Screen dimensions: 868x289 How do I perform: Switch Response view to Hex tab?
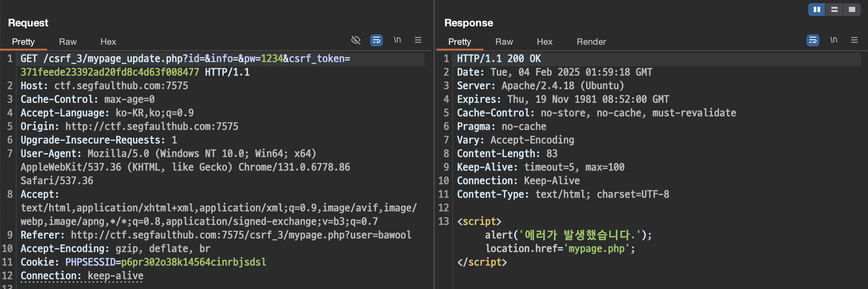pos(544,42)
